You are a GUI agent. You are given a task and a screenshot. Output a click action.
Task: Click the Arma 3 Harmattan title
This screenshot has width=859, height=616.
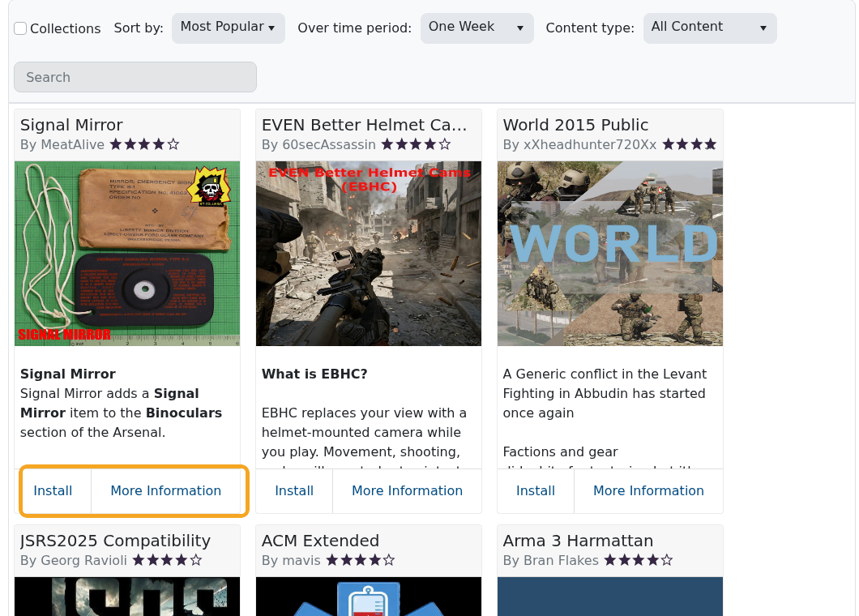pos(578,541)
